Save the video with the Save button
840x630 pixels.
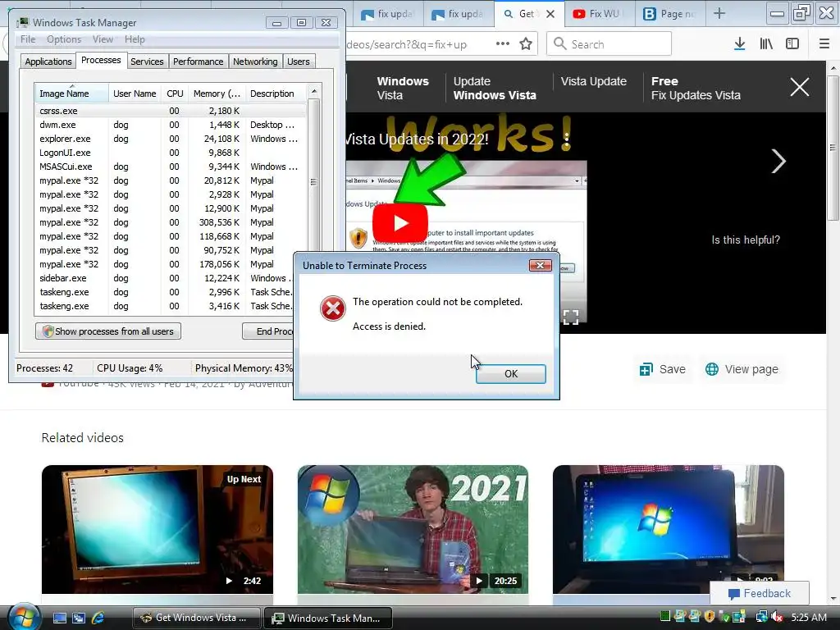click(x=662, y=369)
